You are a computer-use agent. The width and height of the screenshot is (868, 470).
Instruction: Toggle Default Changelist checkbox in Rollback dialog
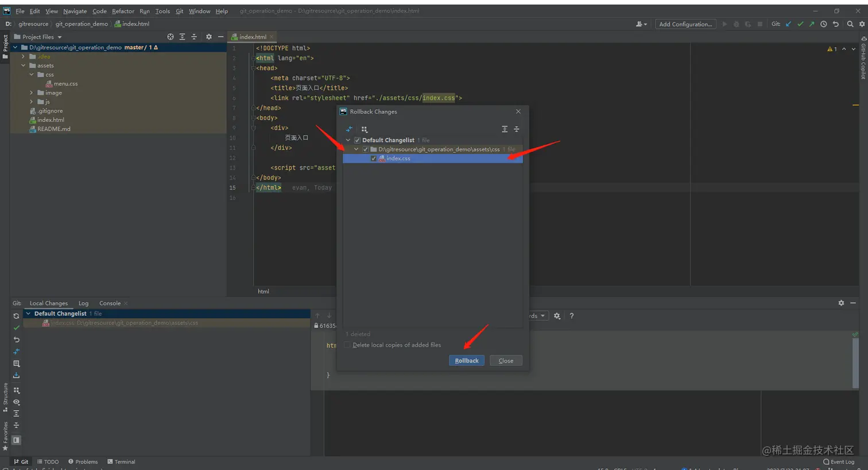point(357,140)
